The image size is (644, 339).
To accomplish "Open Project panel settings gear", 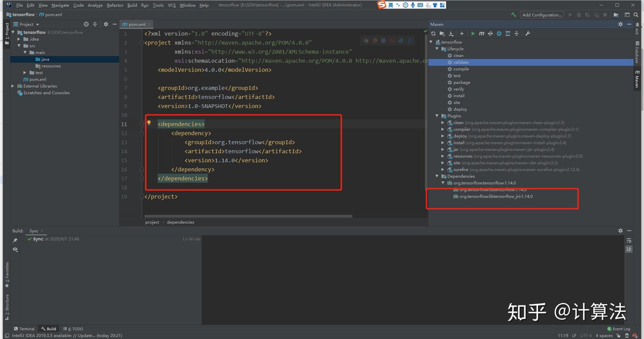I will (x=106, y=24).
